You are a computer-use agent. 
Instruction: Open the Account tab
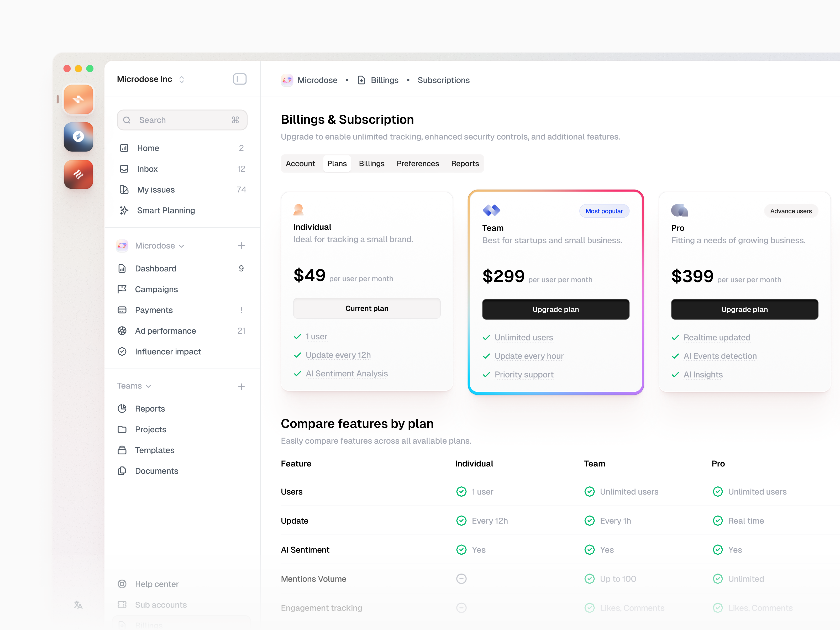coord(300,164)
